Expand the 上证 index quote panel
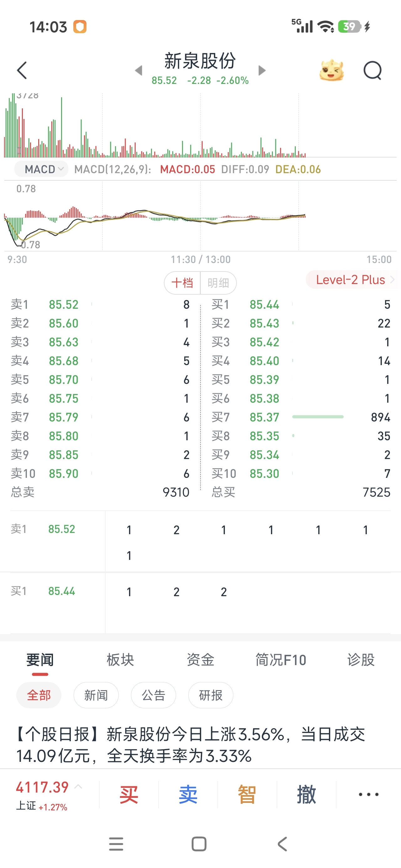 78,787
